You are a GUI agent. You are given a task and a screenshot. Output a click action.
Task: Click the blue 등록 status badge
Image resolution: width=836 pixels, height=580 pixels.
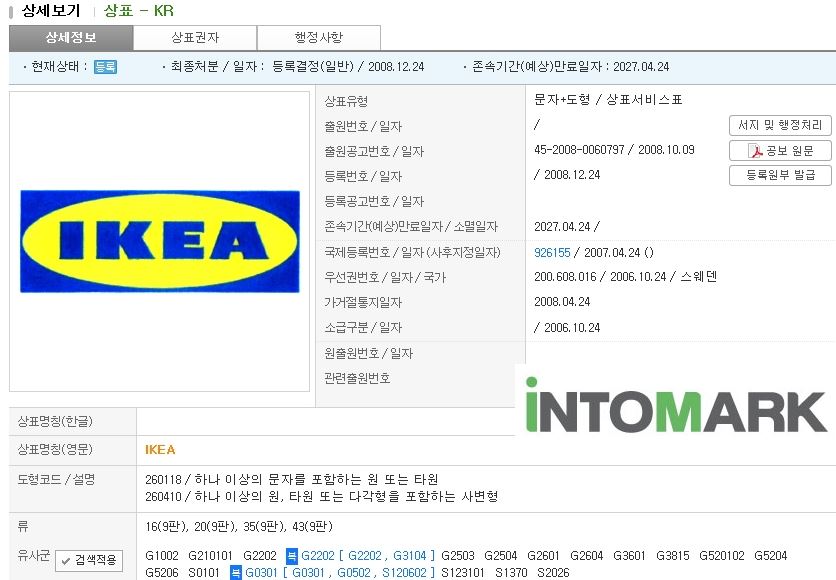tap(105, 67)
